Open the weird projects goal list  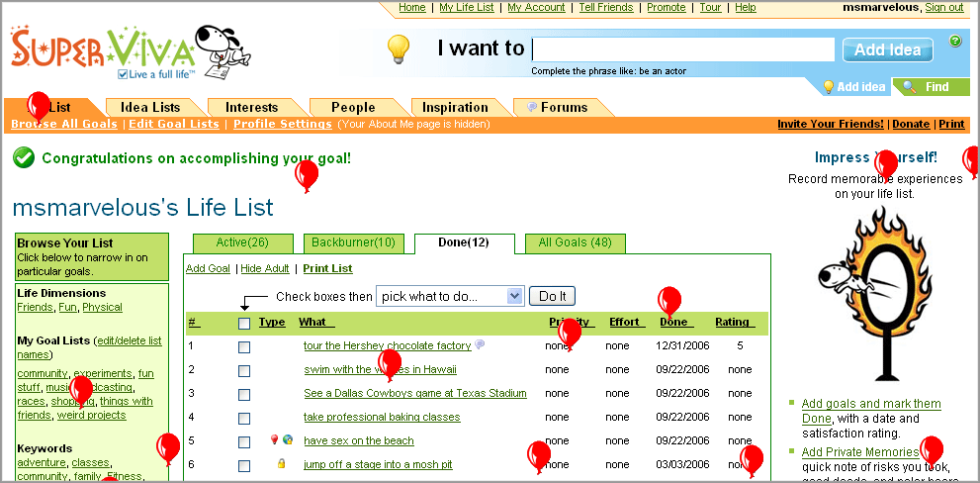tap(92, 415)
